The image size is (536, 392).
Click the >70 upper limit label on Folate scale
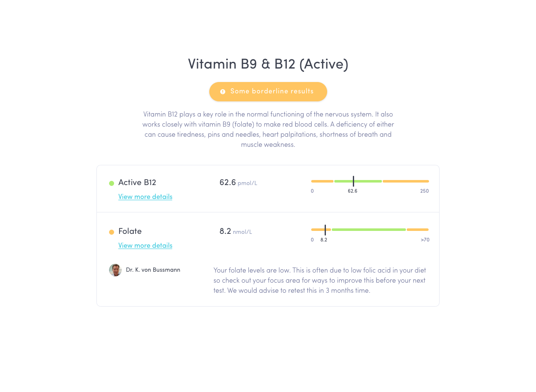(425, 239)
